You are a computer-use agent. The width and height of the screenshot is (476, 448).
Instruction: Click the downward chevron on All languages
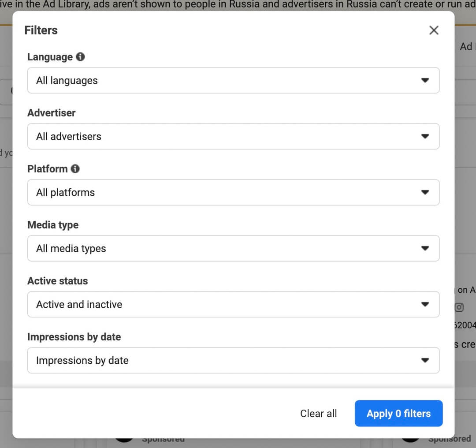click(x=425, y=80)
